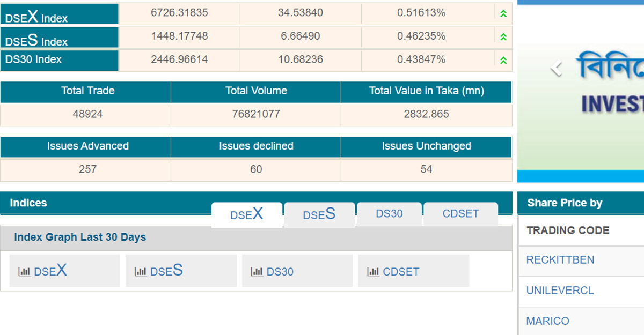644x335 pixels.
Task: Switch to the DSES indices tab
Action: [x=319, y=214]
